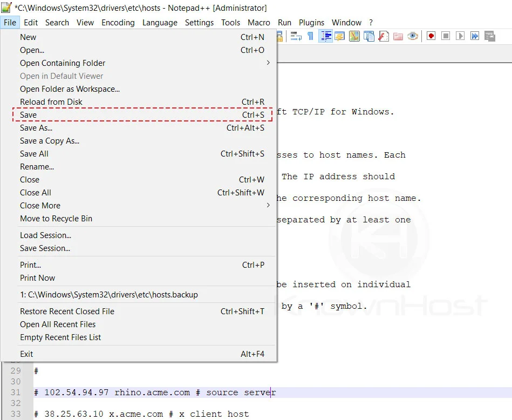Screen dimensions: 512x420
Task: Open the Document Map panel icon
Action: tap(353, 36)
